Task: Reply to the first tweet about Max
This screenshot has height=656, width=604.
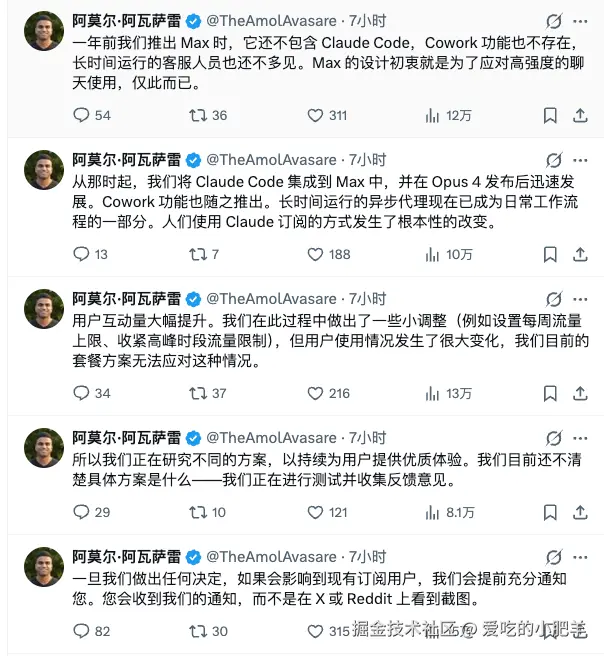Action: coord(82,116)
